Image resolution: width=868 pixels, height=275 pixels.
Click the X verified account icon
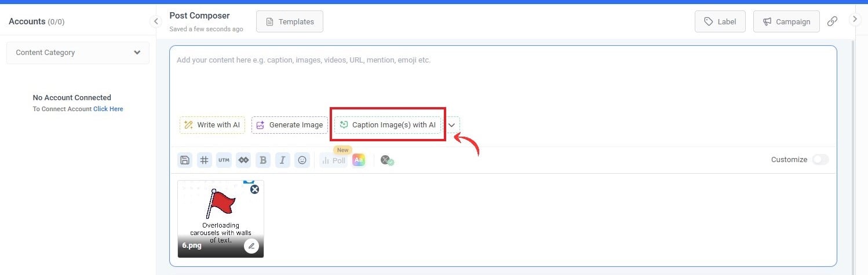387,160
